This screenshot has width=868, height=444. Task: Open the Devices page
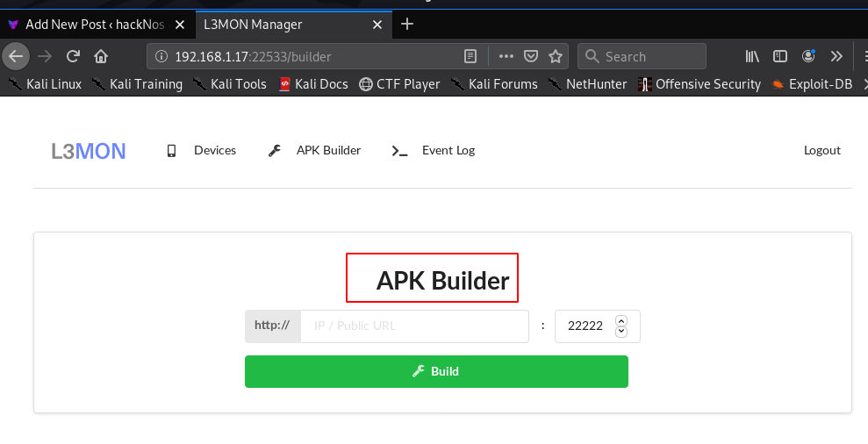215,151
